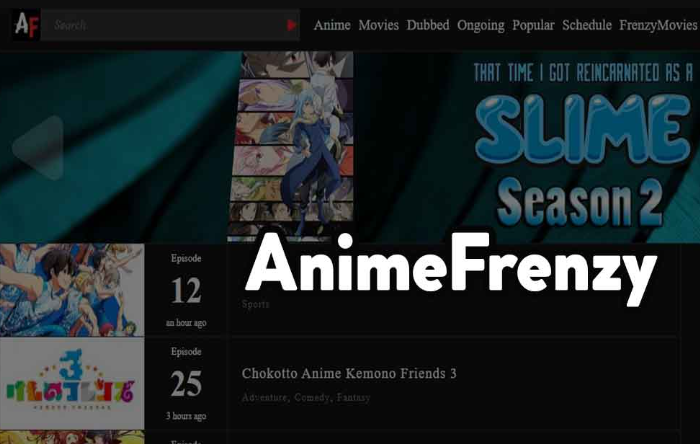
Task: Open the Kemono Friends 3 thumbnail
Action: coord(72,383)
